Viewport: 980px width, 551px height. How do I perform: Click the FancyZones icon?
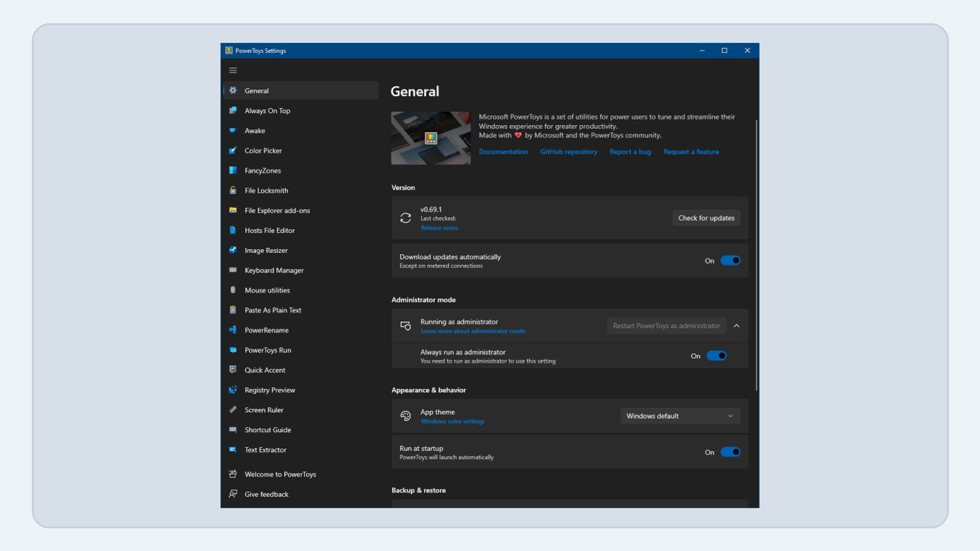pyautogui.click(x=233, y=170)
